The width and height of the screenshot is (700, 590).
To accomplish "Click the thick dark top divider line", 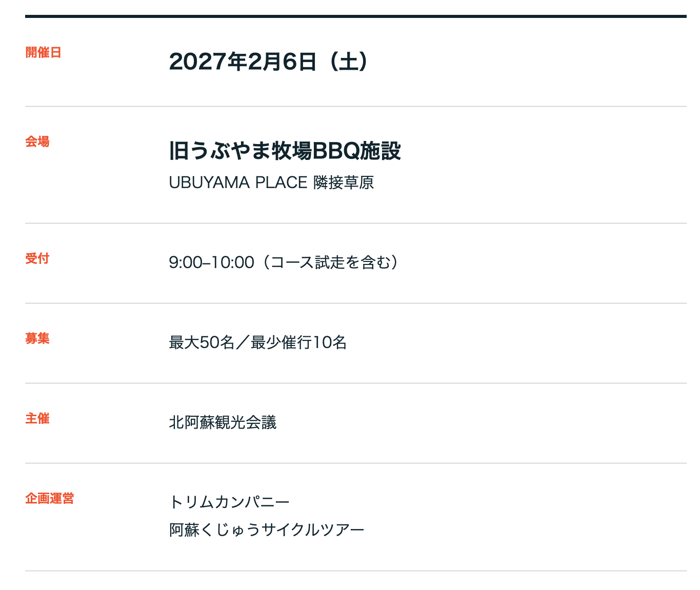I will 355,16.
